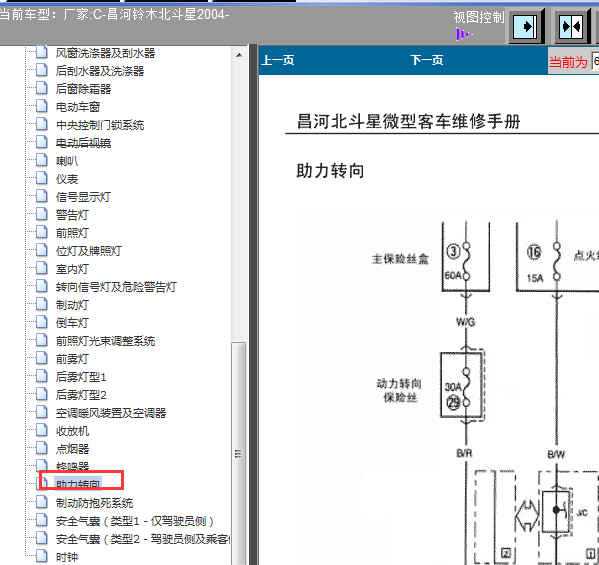Click document icon beside 收放机
The height and width of the screenshot is (565, 599).
point(42,430)
